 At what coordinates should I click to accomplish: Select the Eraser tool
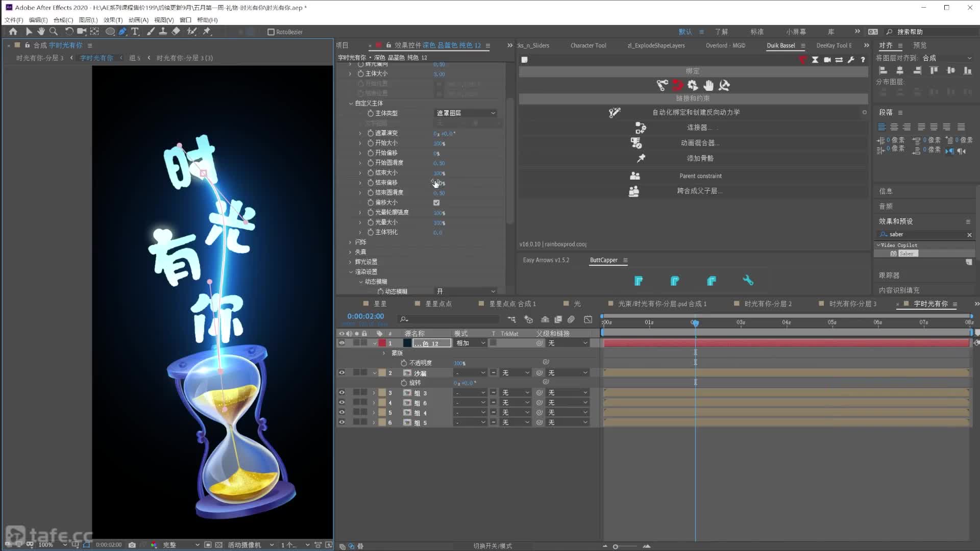(x=176, y=32)
